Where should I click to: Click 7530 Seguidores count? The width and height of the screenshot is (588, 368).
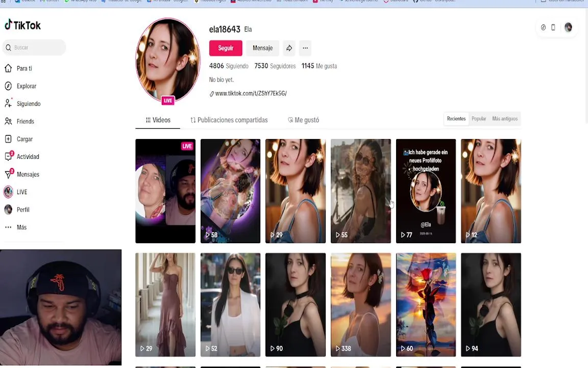pyautogui.click(x=275, y=66)
